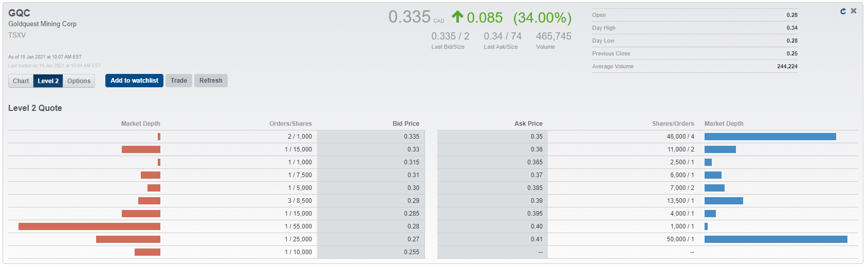Viewport: 868px width, 267px height.
Task: Click the Goldquest Mining Corp company name
Action: point(42,24)
